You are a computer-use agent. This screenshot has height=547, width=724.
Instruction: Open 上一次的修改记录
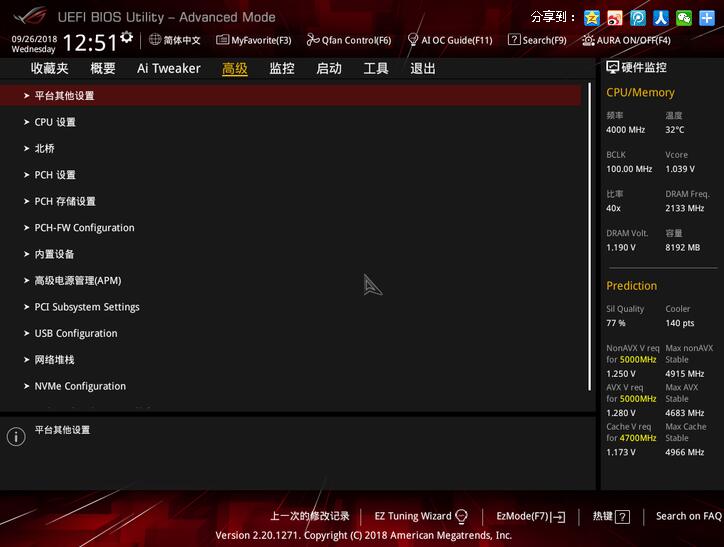tap(309, 516)
